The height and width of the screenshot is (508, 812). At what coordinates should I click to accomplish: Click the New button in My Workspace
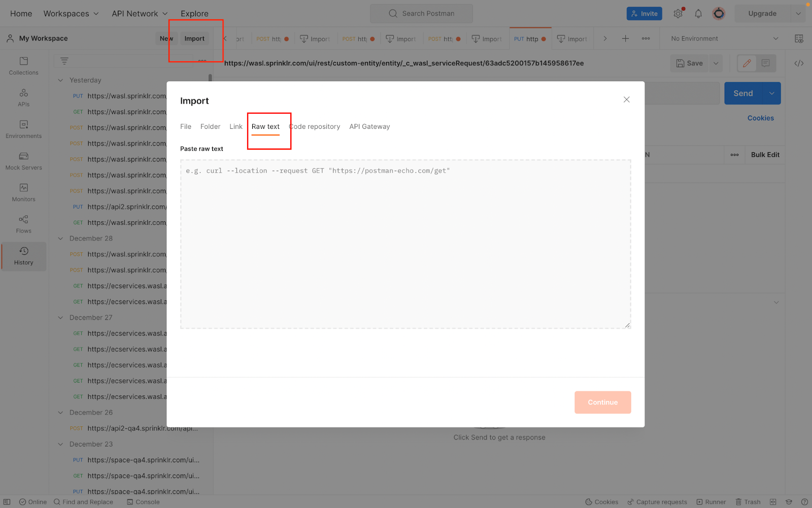coord(166,39)
